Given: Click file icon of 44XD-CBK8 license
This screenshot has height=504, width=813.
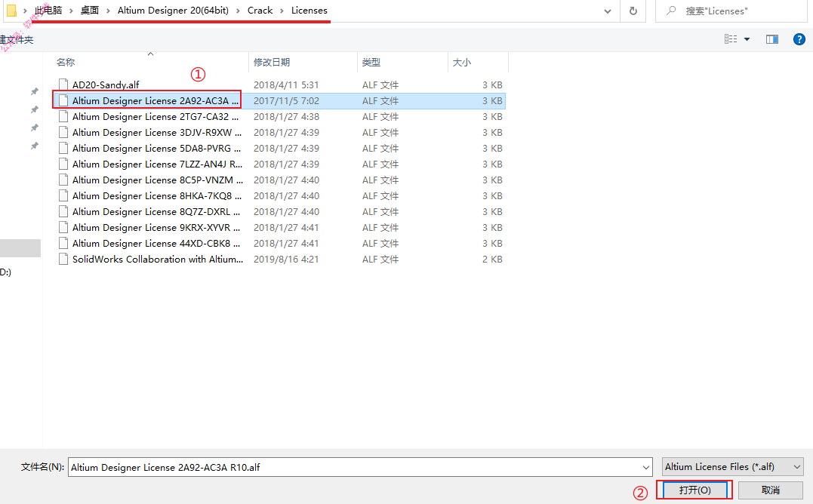Looking at the screenshot, I should pos(63,244).
